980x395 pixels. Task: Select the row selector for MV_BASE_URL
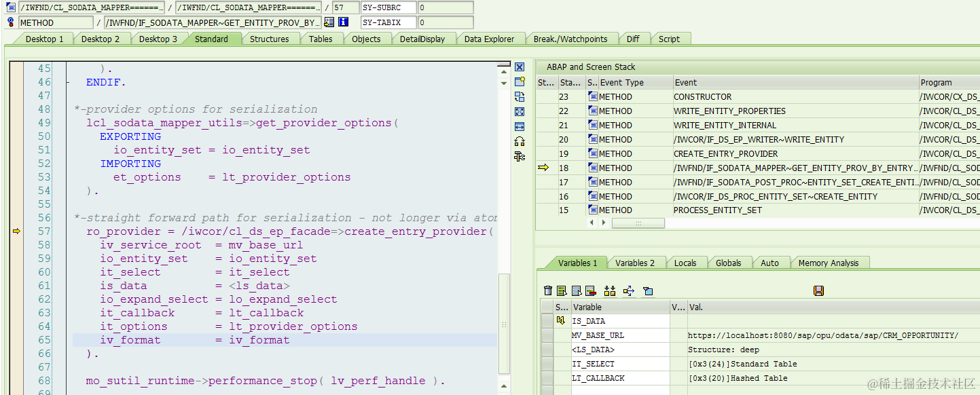(x=547, y=335)
